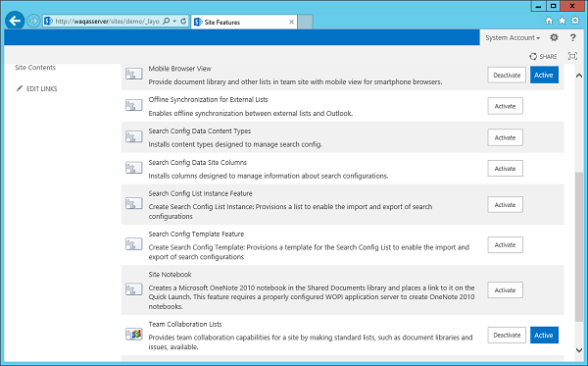Click the Search Config Data Site Columns icon

133,168
